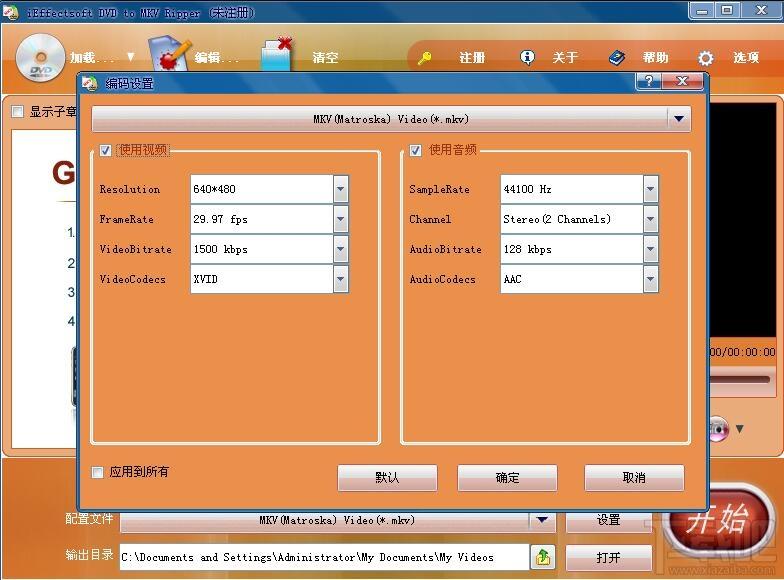Enable the Apply to All (应用到所有) checkbox
This screenshot has width=784, height=580.
[x=98, y=472]
